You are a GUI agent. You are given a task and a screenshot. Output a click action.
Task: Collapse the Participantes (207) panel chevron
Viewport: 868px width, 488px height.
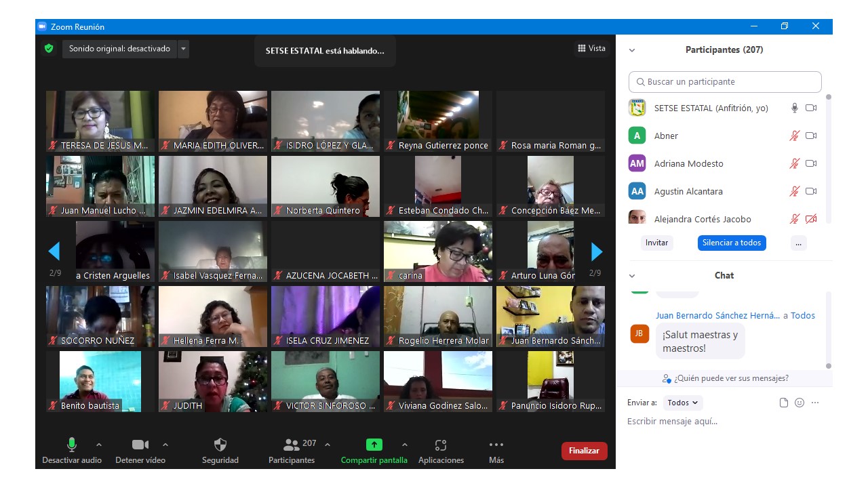[632, 50]
